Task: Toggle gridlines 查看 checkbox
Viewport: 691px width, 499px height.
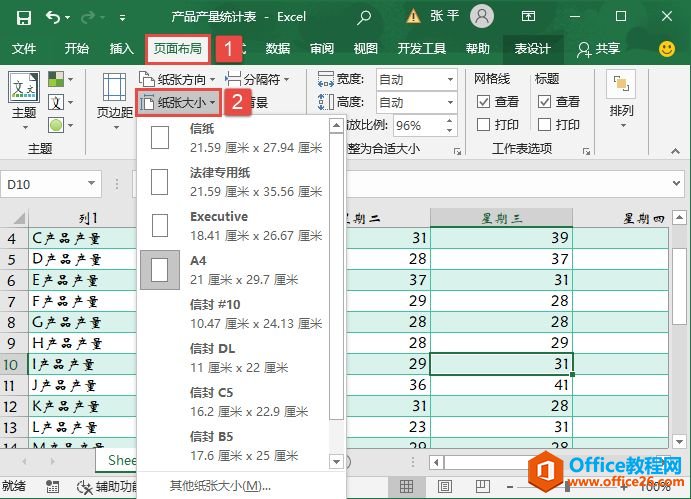Action: 483,102
